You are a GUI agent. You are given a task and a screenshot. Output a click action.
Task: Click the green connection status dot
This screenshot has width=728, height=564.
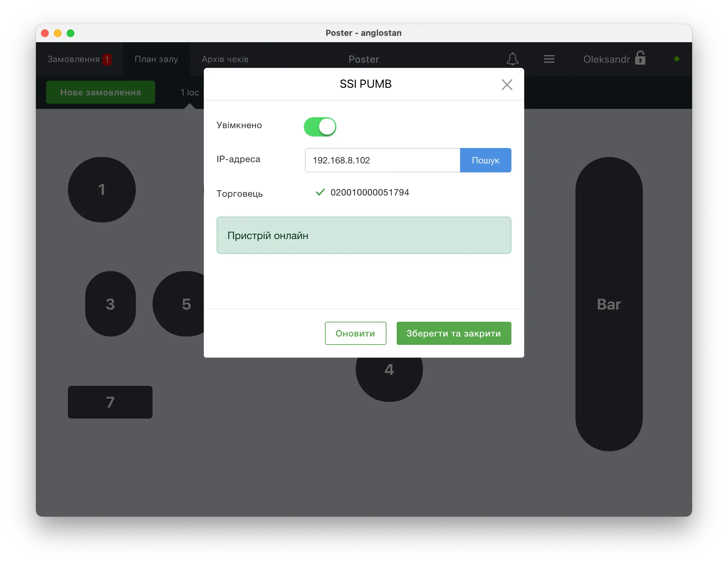pos(676,59)
